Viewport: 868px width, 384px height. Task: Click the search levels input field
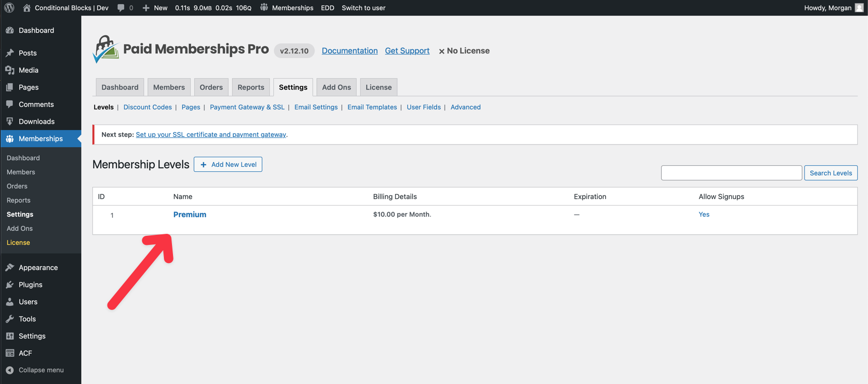(731, 173)
